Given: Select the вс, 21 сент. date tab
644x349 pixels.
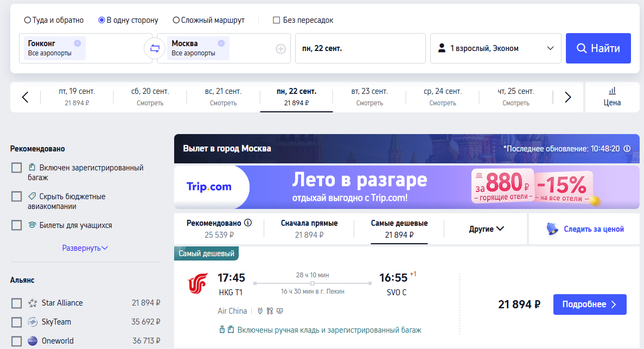Looking at the screenshot, I should pos(223,97).
